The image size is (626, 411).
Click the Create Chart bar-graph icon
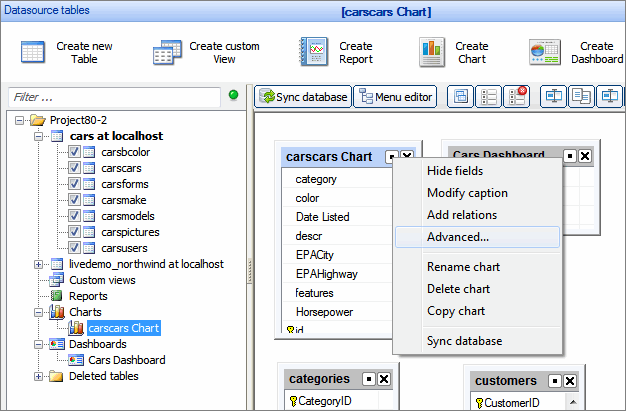432,52
